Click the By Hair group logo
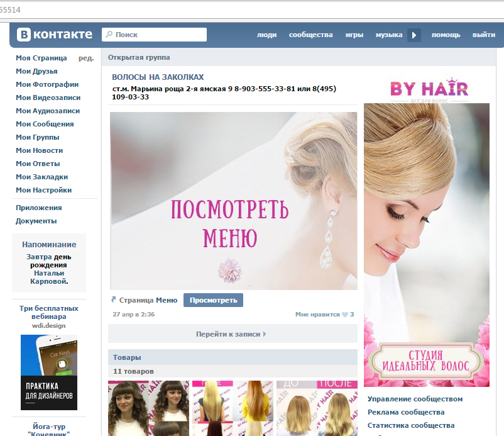The width and height of the screenshot is (504, 436). point(429,89)
